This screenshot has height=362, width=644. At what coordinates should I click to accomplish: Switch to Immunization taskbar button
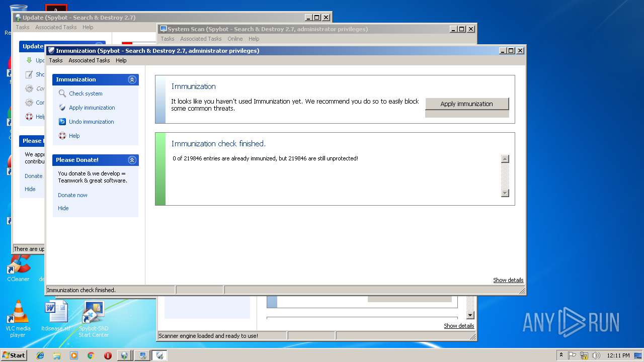(x=159, y=355)
